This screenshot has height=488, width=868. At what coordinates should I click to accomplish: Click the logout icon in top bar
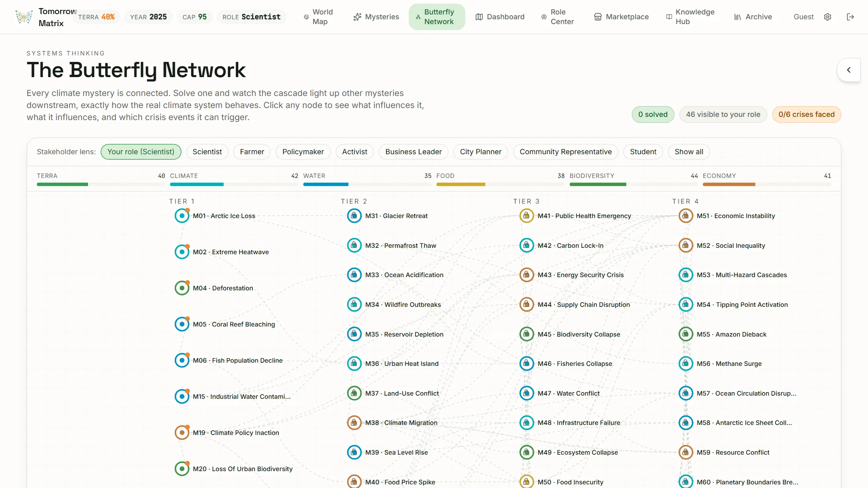click(850, 17)
